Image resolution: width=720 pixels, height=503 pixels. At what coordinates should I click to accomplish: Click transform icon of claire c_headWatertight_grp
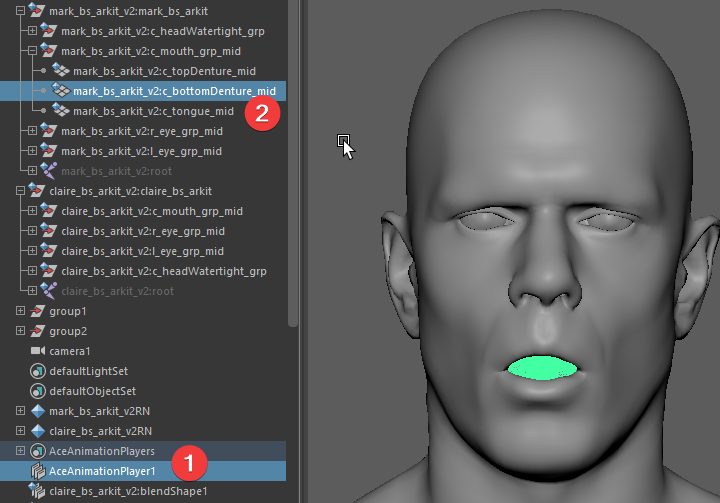coord(49,270)
